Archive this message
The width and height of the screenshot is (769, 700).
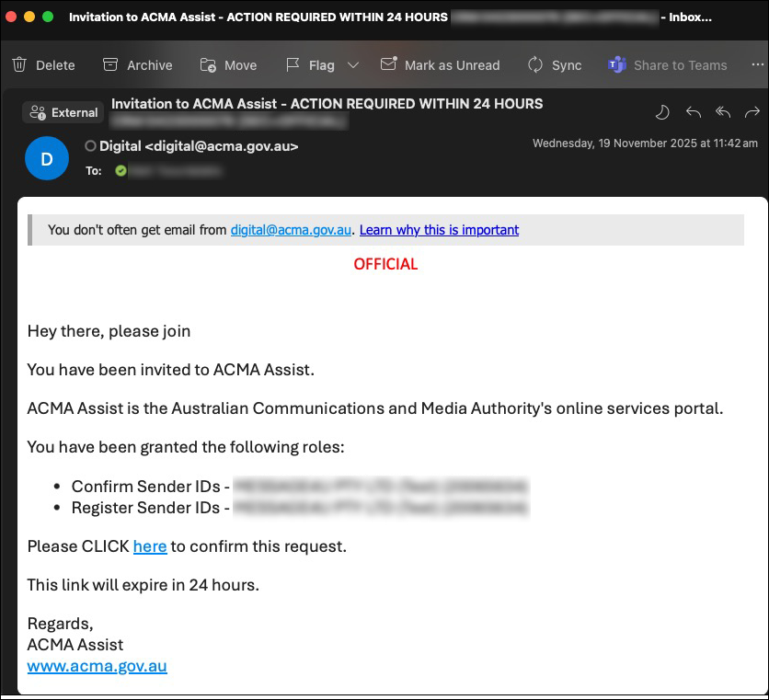coord(137,64)
